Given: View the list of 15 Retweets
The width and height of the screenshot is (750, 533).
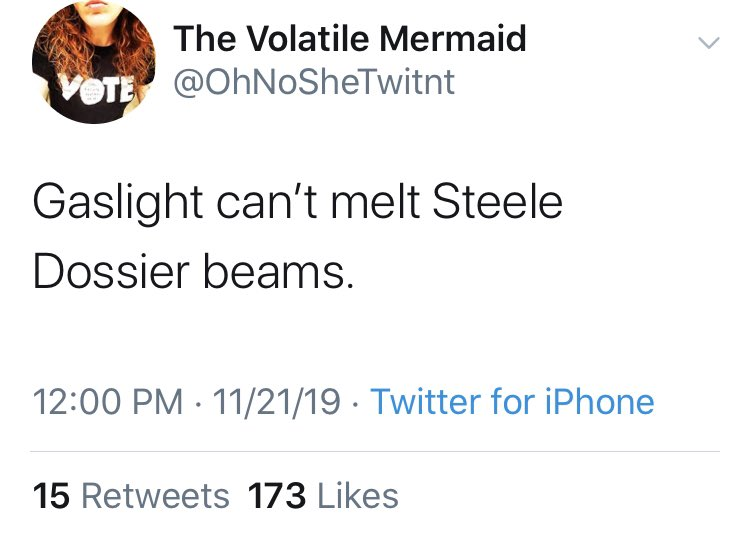Looking at the screenshot, I should coord(131,496).
